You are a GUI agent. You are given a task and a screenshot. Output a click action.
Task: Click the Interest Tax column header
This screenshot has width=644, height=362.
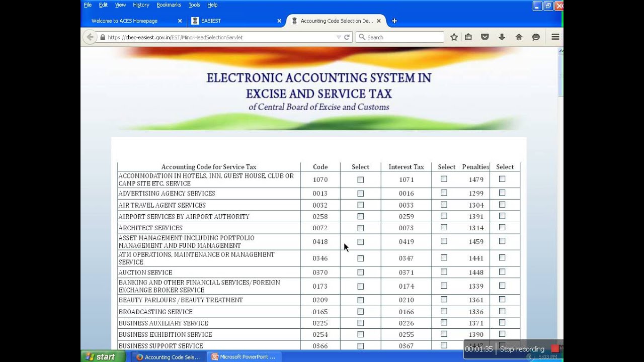pyautogui.click(x=406, y=167)
